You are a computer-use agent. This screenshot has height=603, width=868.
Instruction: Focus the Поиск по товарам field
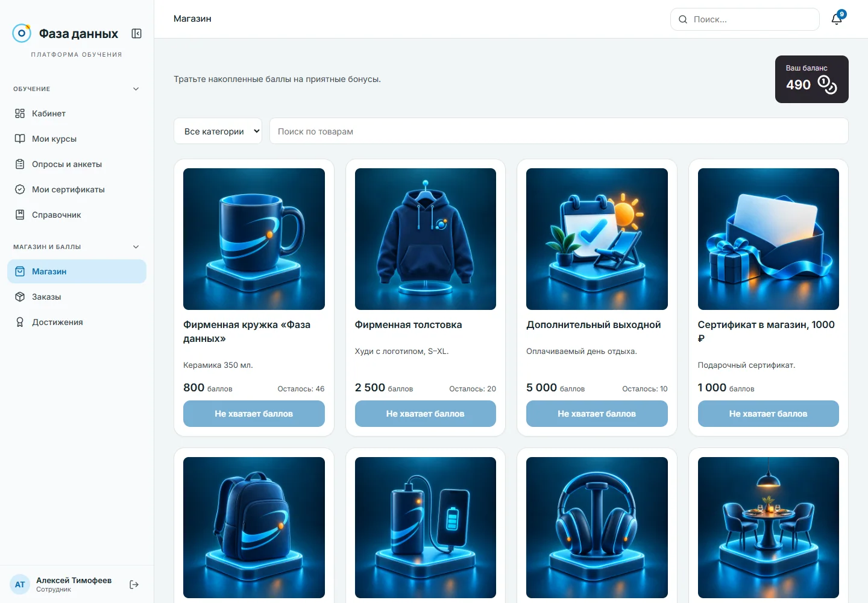(x=559, y=131)
